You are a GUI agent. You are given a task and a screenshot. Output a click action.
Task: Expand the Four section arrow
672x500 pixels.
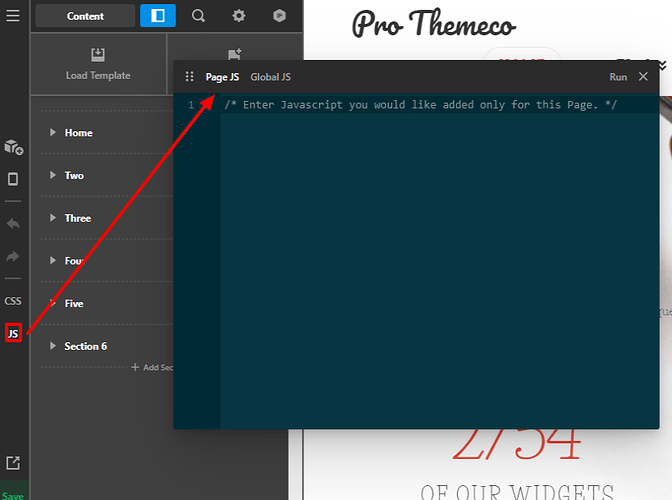[x=52, y=260]
